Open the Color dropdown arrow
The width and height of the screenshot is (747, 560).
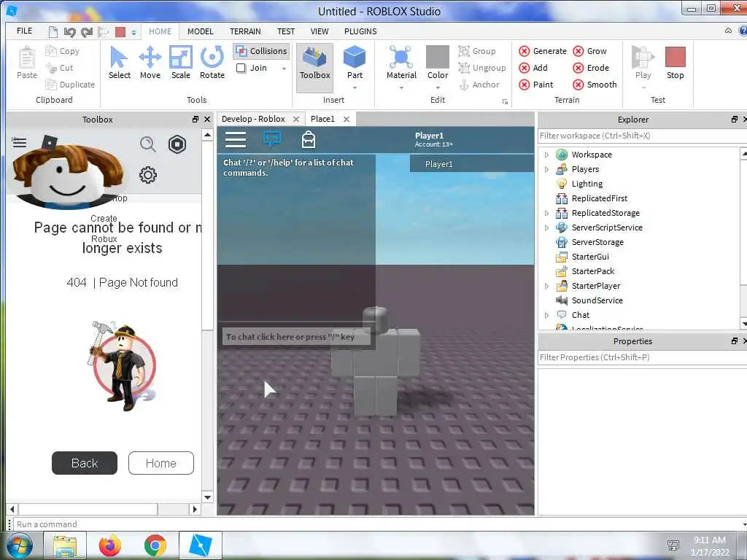point(438,88)
